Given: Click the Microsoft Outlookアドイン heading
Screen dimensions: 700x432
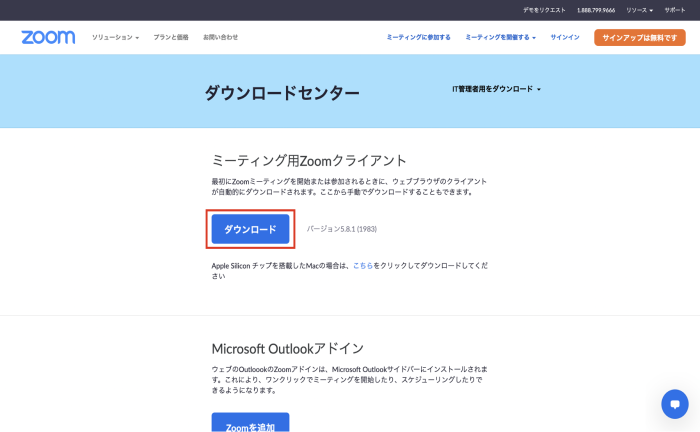Looking at the screenshot, I should [x=288, y=349].
